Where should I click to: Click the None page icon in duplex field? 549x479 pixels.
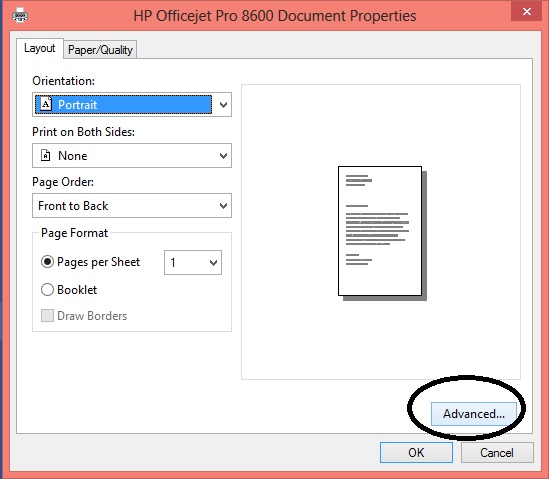[x=46, y=155]
